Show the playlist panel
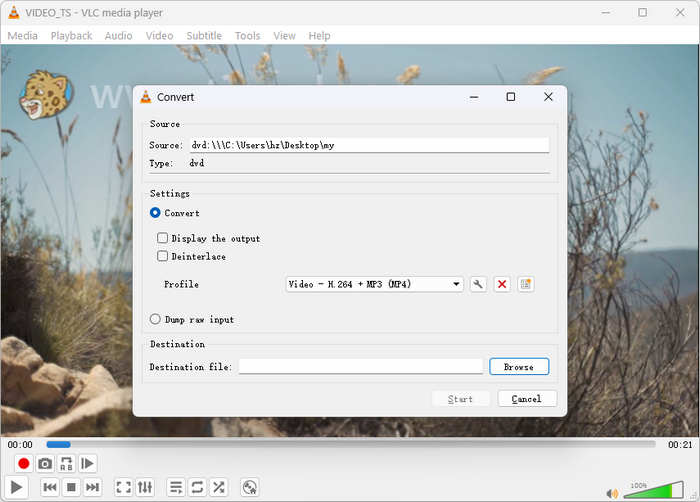 (176, 487)
